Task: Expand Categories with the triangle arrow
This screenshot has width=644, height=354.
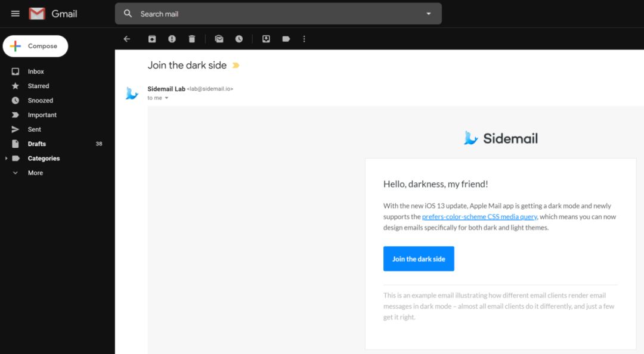Action: (x=6, y=159)
